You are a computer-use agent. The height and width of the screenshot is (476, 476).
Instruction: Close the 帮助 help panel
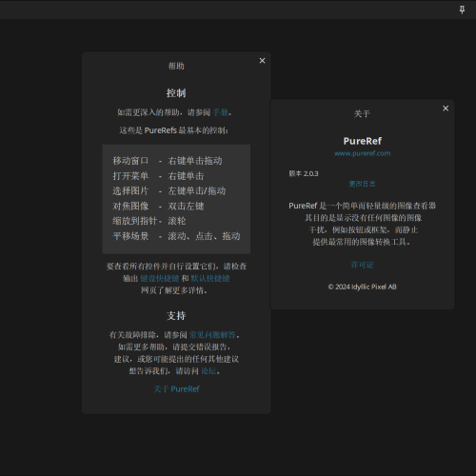[x=262, y=61]
